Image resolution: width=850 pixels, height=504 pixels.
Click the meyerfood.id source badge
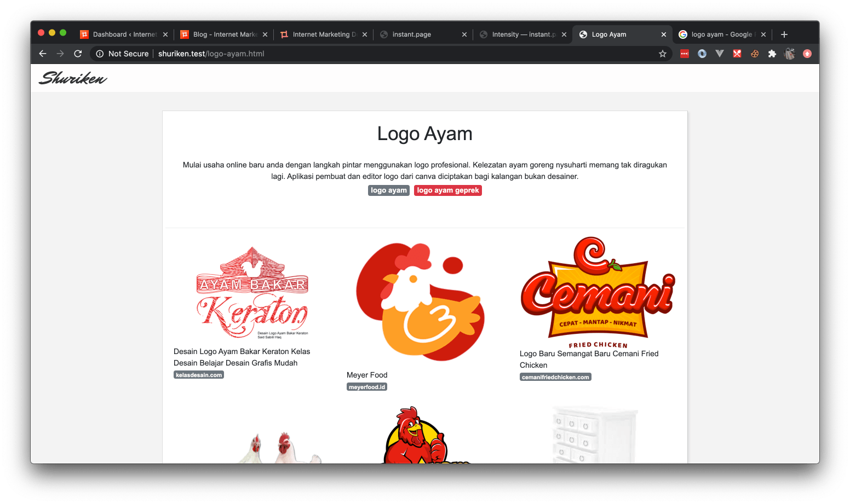click(x=367, y=387)
